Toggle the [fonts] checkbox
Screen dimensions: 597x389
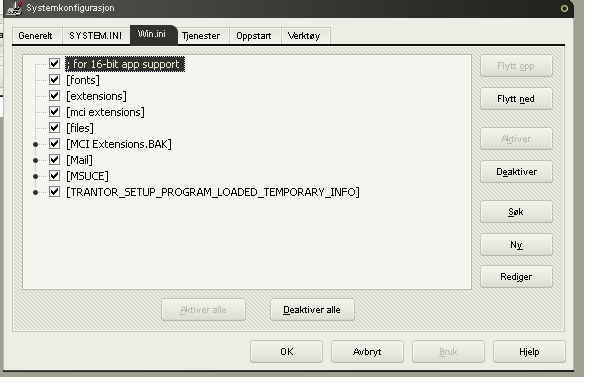54,80
